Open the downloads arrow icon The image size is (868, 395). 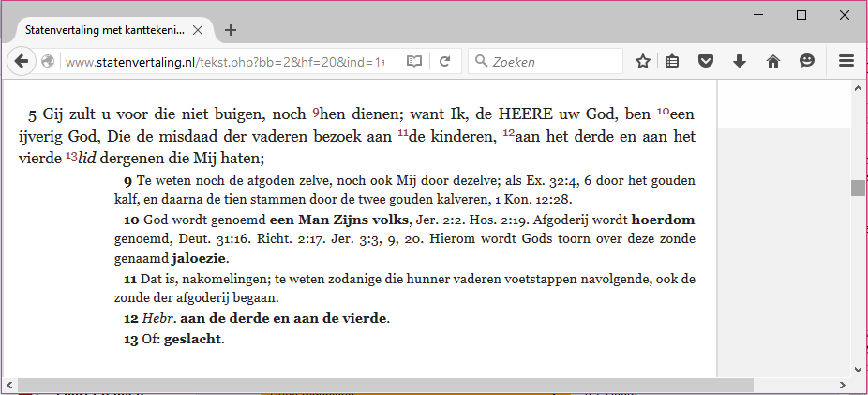coord(739,61)
